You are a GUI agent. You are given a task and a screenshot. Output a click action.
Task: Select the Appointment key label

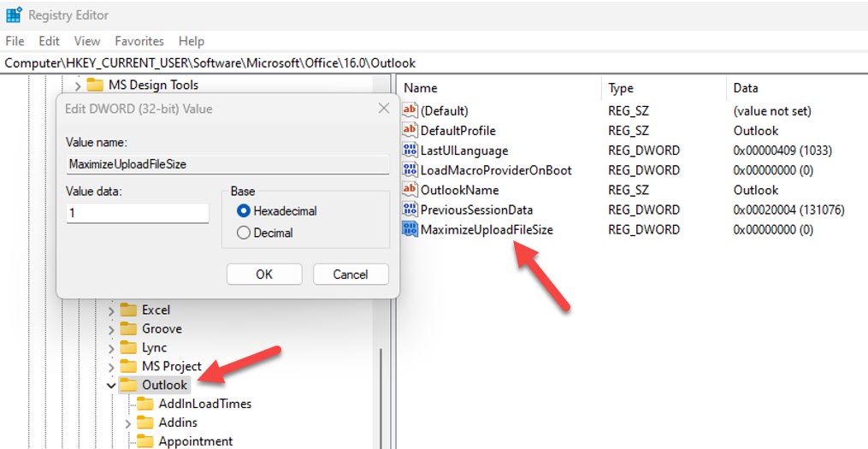(196, 441)
